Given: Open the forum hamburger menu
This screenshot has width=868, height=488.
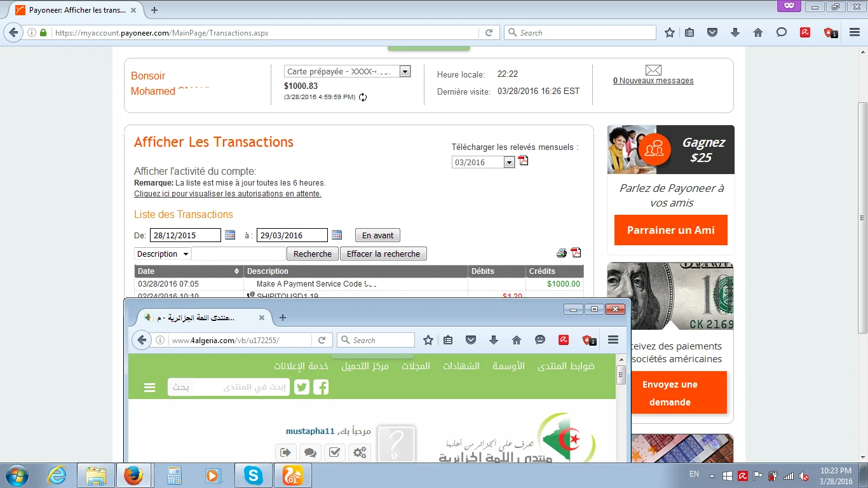Looking at the screenshot, I should click(150, 388).
